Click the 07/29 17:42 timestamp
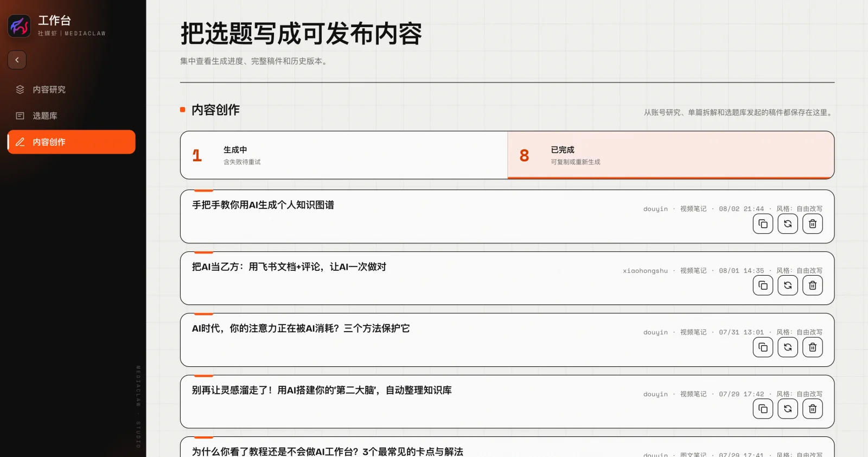 tap(741, 394)
